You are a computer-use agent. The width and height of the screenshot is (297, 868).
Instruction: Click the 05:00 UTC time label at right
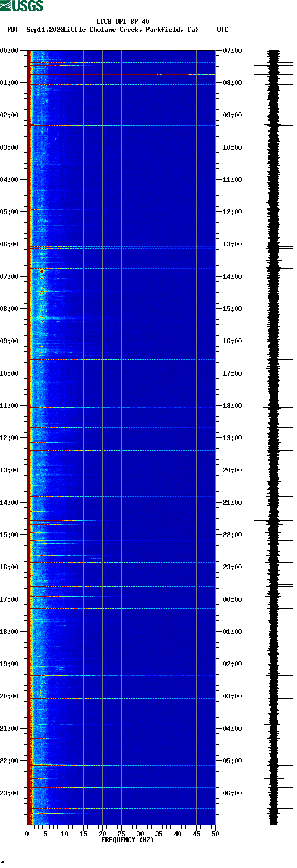pos(232,761)
